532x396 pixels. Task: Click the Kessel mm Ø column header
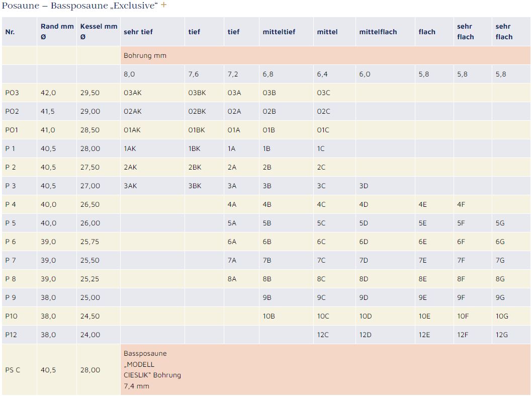point(99,31)
